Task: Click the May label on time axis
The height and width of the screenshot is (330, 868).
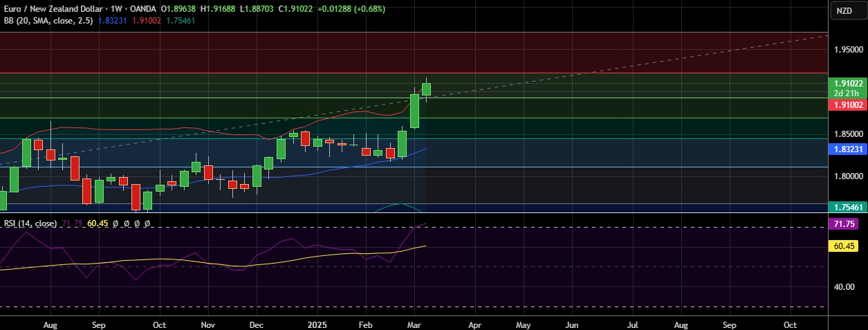Action: point(523,324)
